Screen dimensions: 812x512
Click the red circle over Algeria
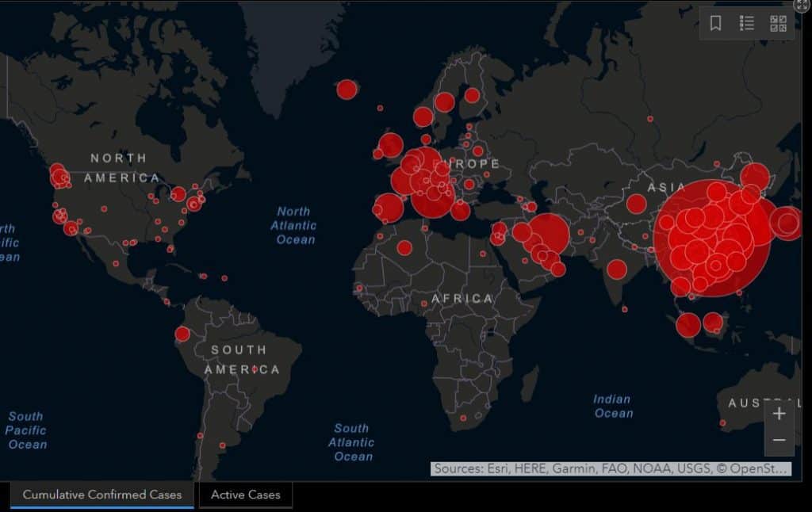[x=404, y=248]
